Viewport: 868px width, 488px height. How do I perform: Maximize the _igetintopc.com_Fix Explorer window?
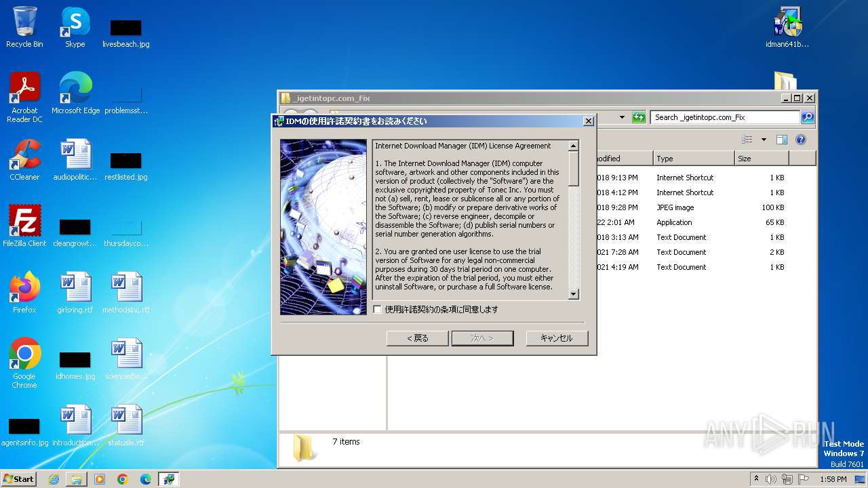click(x=797, y=98)
